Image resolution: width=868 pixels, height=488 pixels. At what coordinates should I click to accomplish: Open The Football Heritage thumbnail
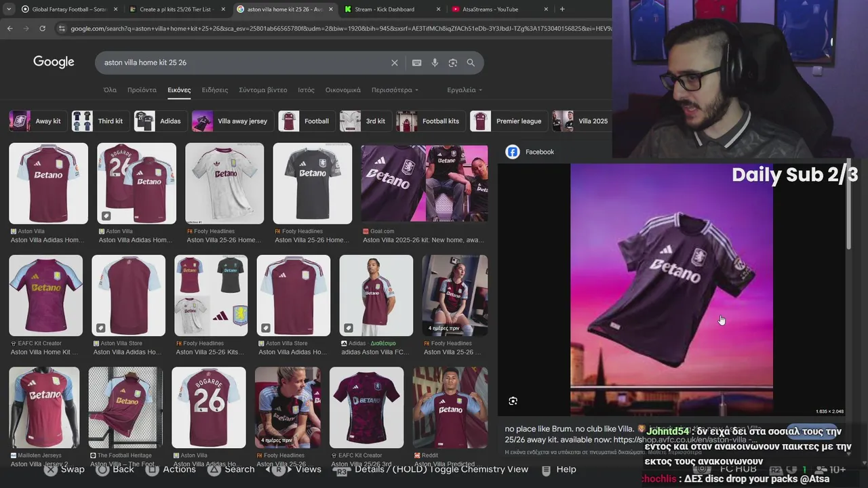coord(125,408)
